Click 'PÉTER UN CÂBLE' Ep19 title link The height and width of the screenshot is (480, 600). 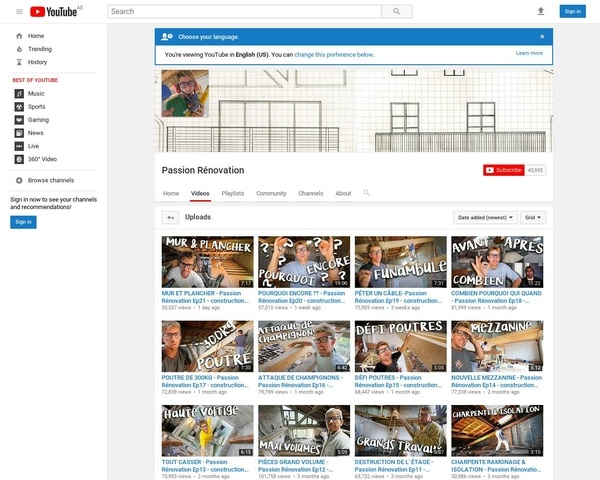[398, 297]
